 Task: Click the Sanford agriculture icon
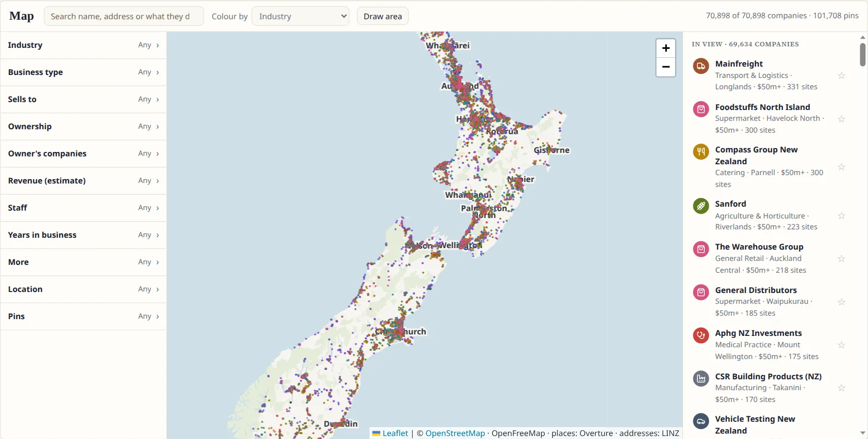pos(701,206)
